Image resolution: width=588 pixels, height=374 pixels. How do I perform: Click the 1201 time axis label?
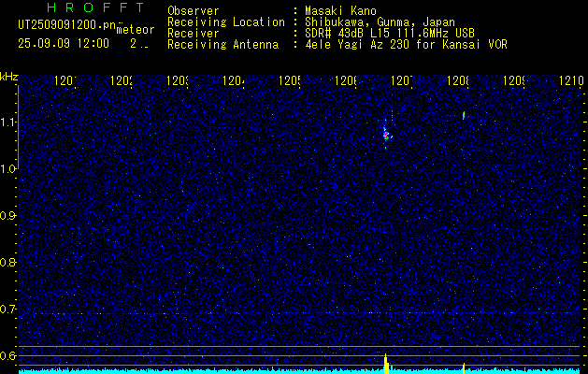pyautogui.click(x=65, y=80)
